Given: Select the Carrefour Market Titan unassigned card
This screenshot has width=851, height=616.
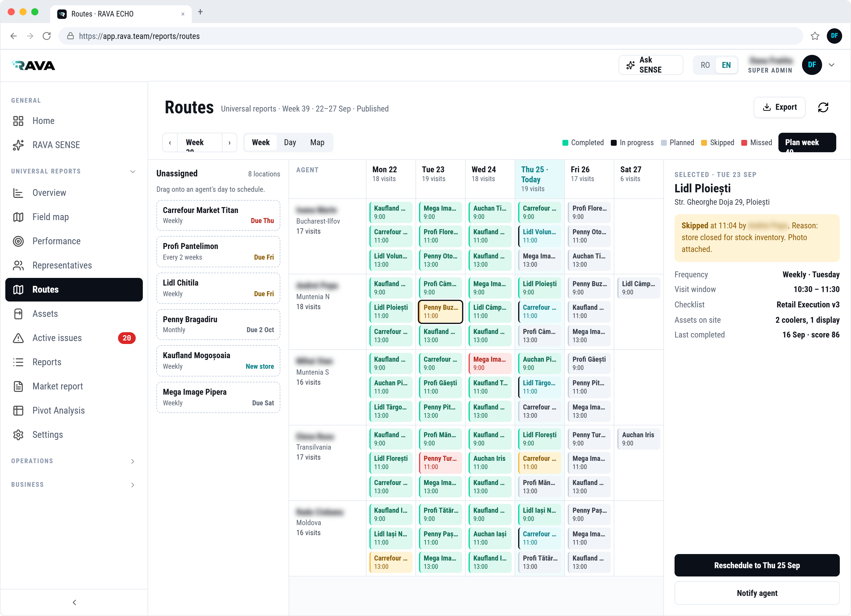Looking at the screenshot, I should 218,215.
